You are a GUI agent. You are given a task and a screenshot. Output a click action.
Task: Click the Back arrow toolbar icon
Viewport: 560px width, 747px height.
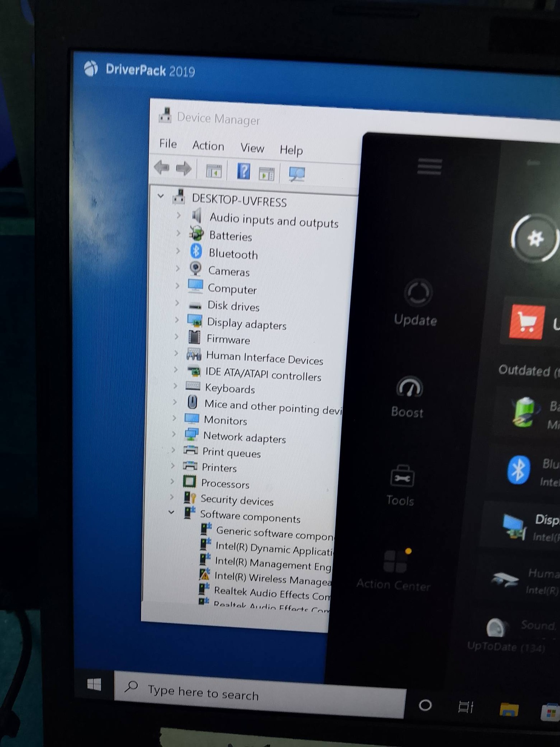click(x=162, y=167)
